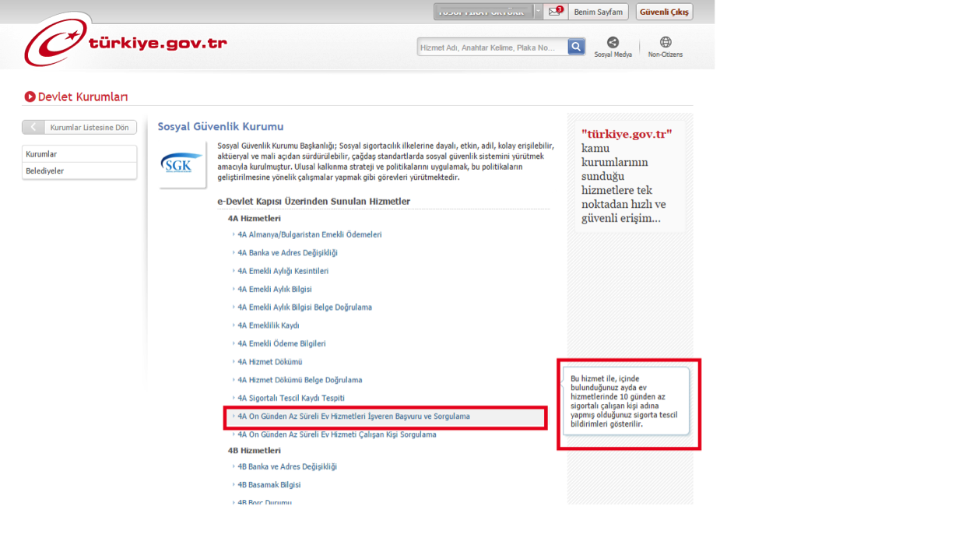Open 4A Emekli Ödeme Bilgileri
980x538 pixels.
point(281,343)
